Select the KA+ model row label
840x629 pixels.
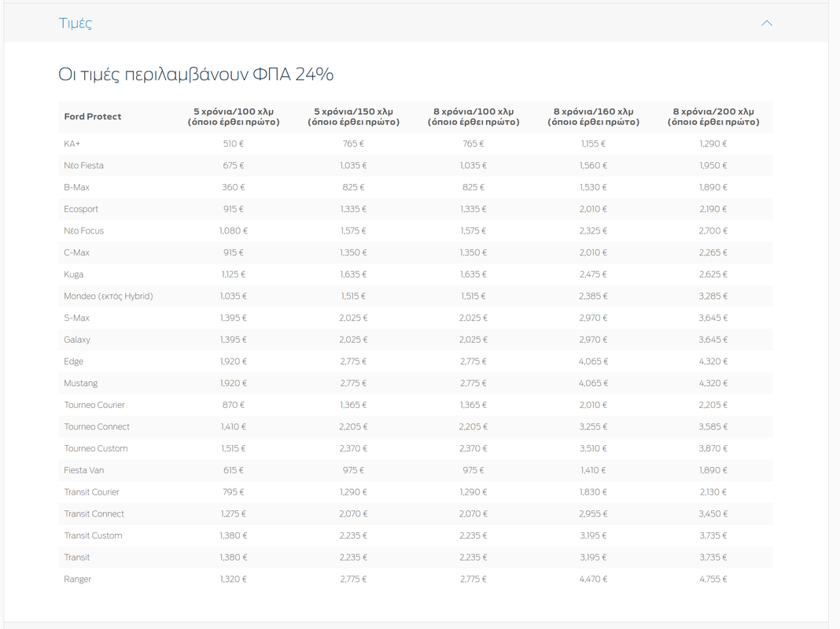[x=72, y=144]
